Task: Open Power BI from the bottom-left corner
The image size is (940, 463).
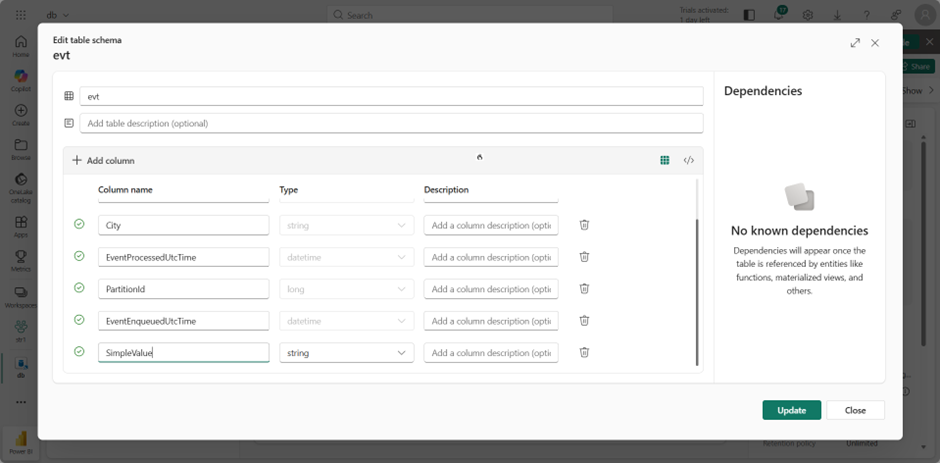Action: [x=20, y=441]
